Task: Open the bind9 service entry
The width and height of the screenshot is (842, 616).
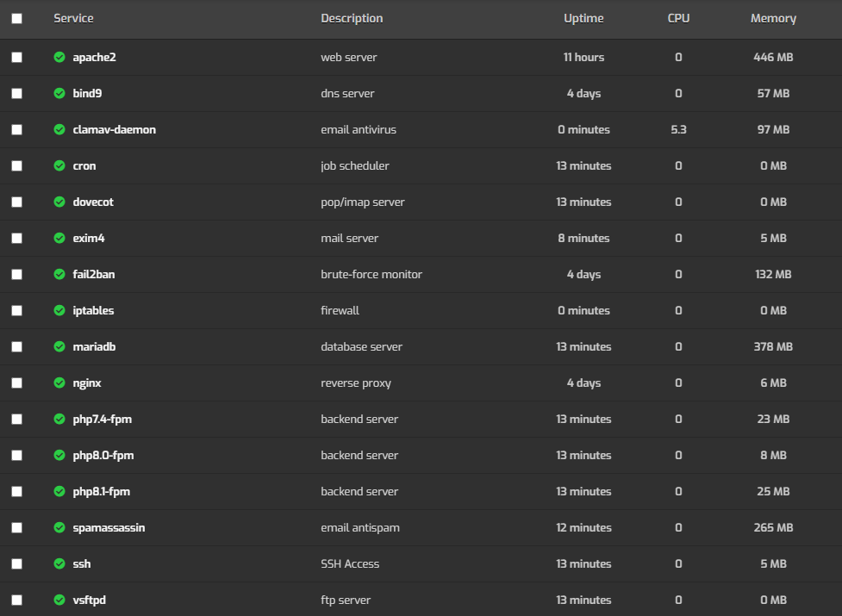Action: point(88,93)
